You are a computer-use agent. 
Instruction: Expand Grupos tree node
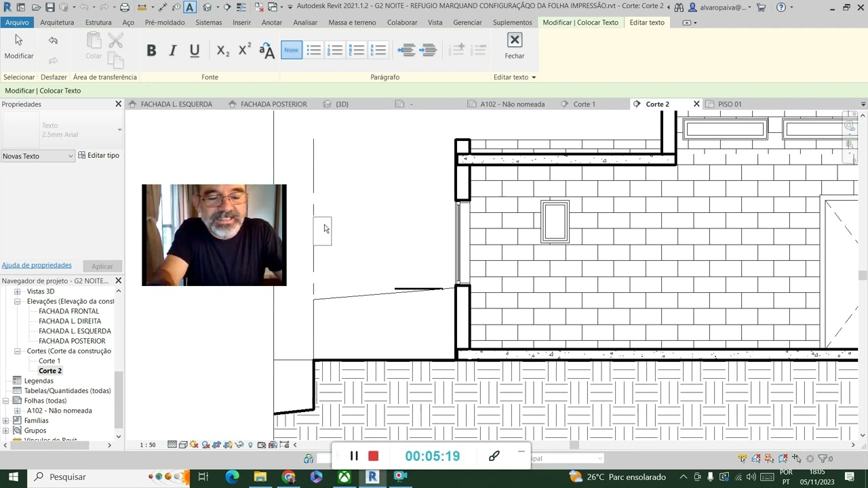point(6,430)
